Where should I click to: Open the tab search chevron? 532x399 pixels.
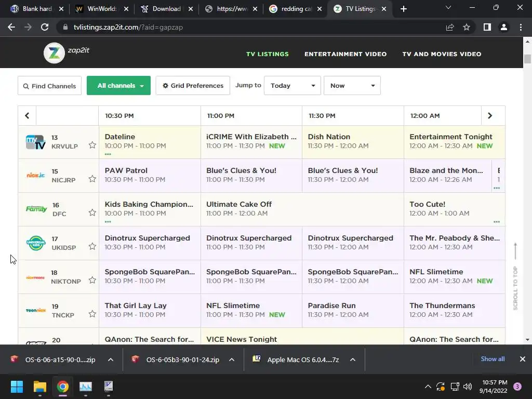click(448, 7)
